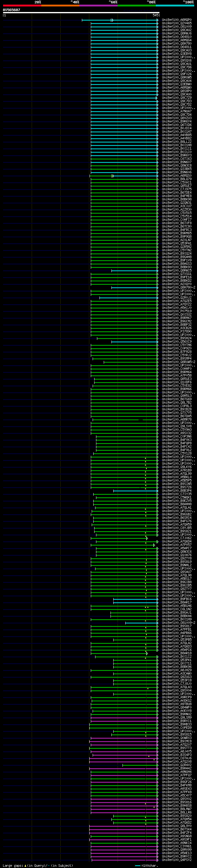Click the Large gaps legend at bottom
Screen dimensions: 197x868
point(38,865)
